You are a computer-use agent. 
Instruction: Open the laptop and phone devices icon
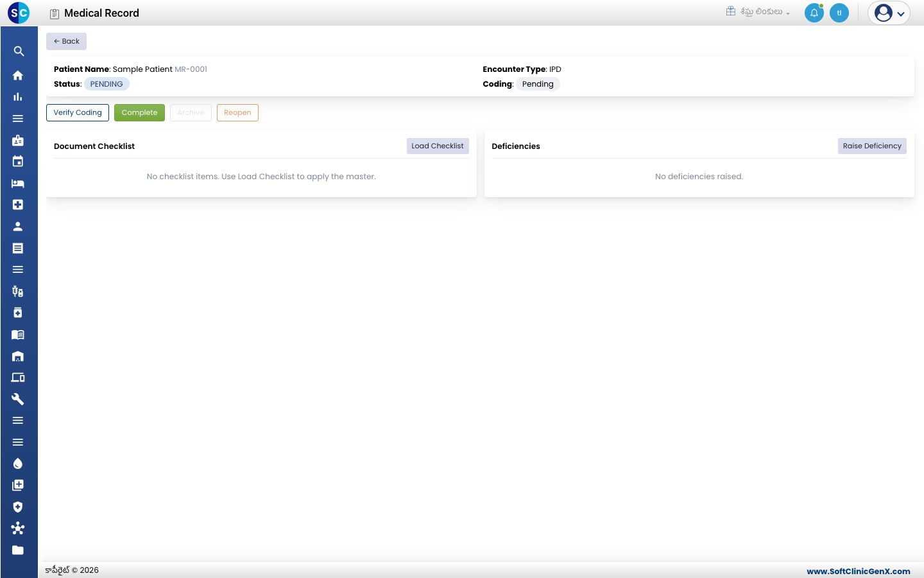coord(18,377)
